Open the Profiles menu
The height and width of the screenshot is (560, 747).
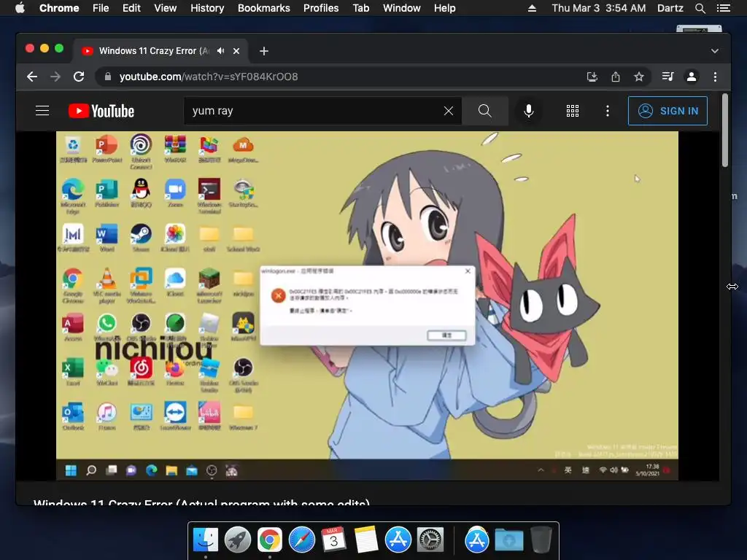321,8
